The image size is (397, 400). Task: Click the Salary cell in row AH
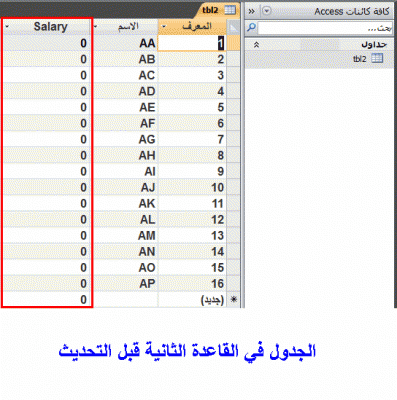coord(47,155)
